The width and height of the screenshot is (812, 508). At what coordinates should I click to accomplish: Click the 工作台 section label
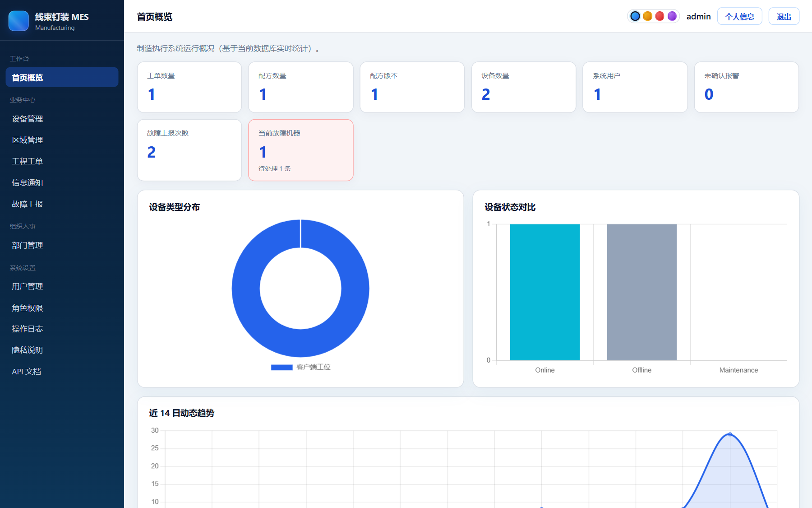tap(19, 59)
